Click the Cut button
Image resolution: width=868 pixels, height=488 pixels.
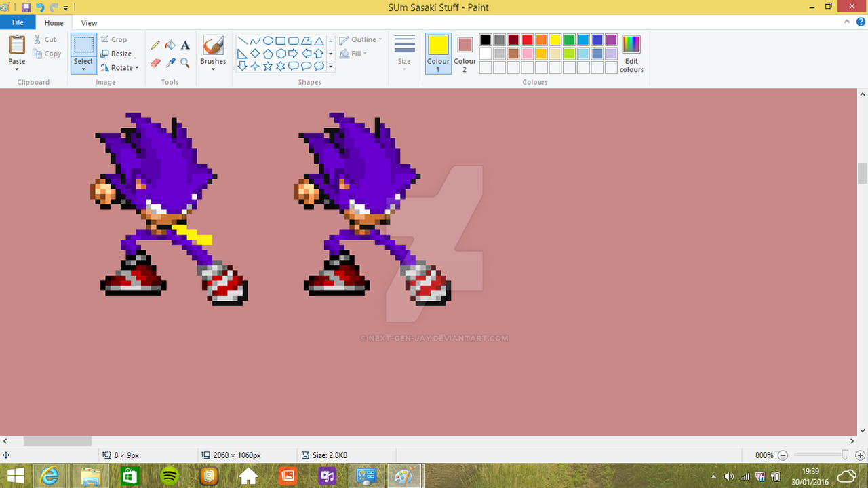[45, 40]
